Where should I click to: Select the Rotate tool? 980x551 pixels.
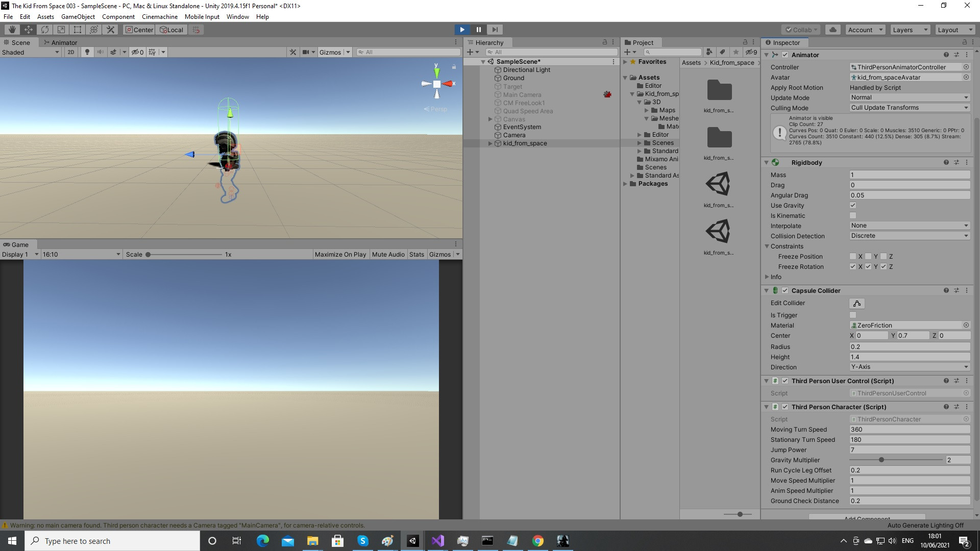[x=45, y=30]
